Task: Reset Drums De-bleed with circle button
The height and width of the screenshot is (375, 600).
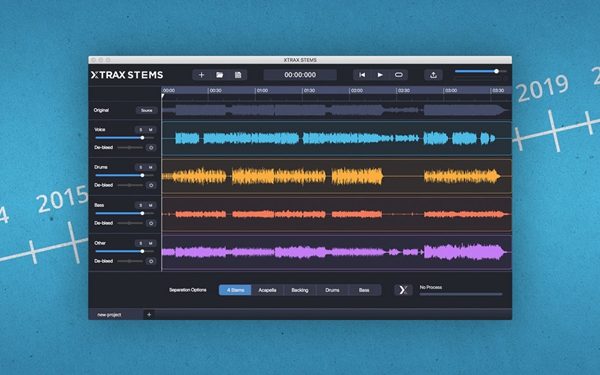Action: (x=151, y=185)
